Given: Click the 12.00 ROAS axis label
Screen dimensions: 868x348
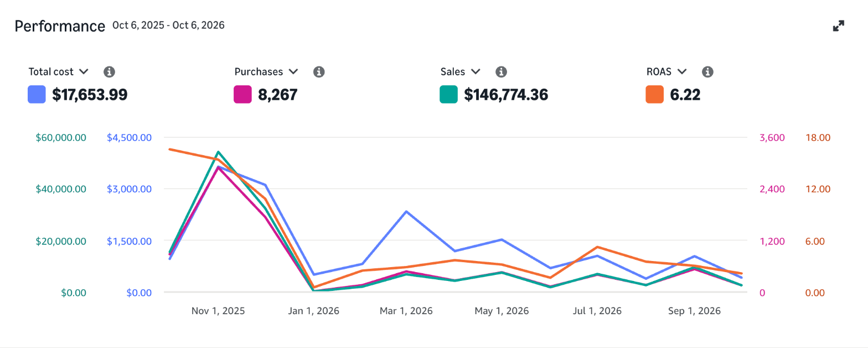Looking at the screenshot, I should tap(818, 189).
